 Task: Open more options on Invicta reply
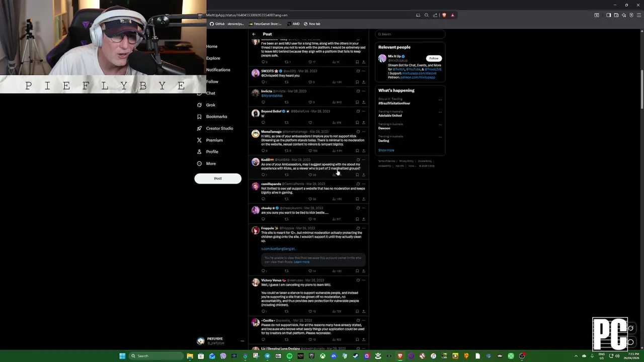364,91
